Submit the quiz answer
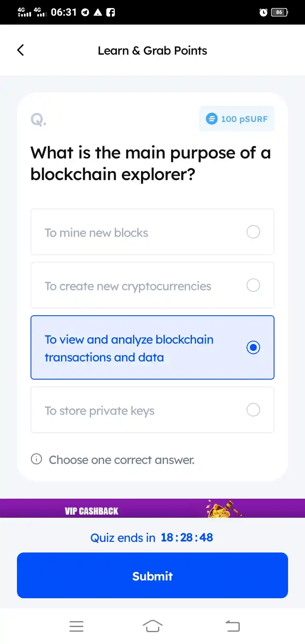Screen dimensions: 305x644 point(152,575)
